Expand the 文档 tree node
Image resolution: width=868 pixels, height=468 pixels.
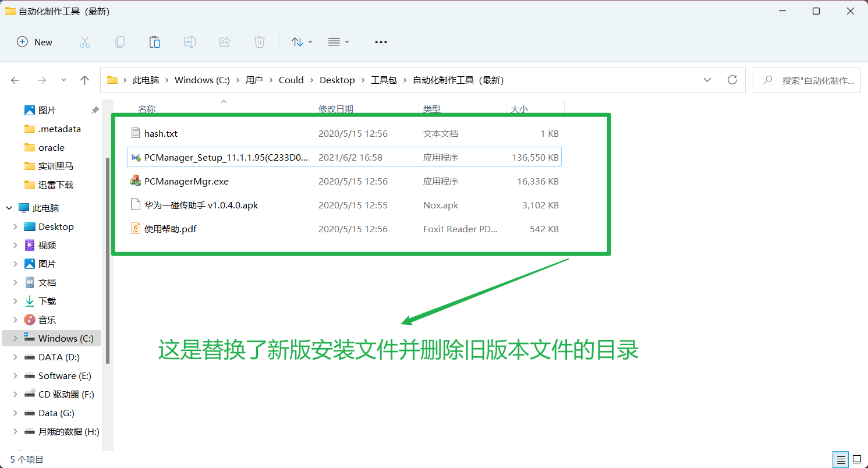pyautogui.click(x=16, y=282)
